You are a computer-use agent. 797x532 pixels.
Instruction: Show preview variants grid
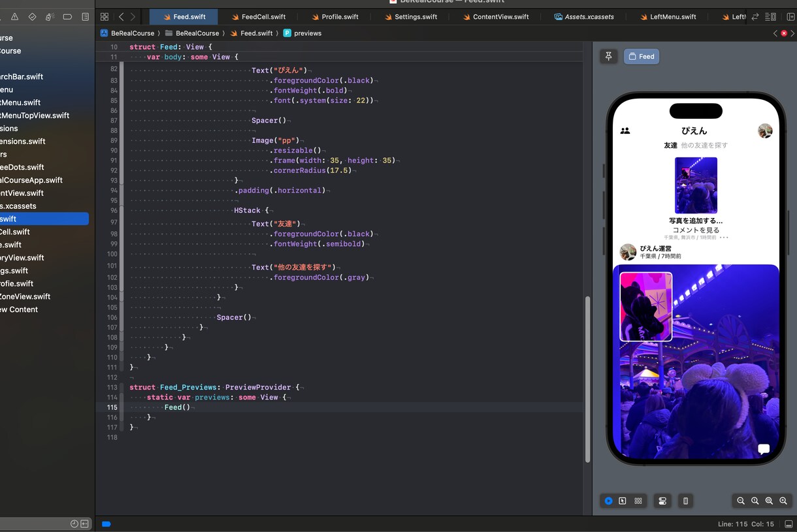(638, 501)
